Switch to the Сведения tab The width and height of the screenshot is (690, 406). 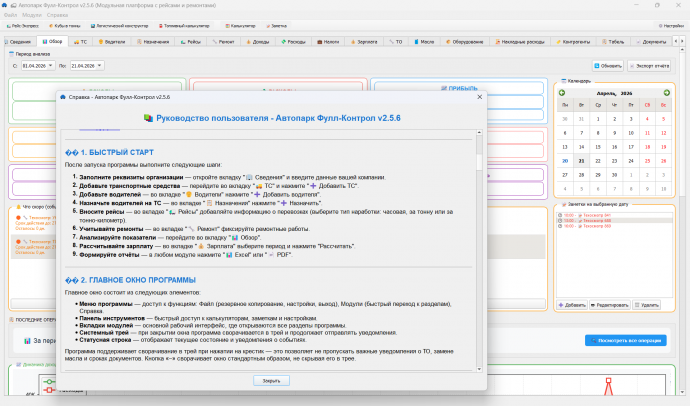coord(18,42)
